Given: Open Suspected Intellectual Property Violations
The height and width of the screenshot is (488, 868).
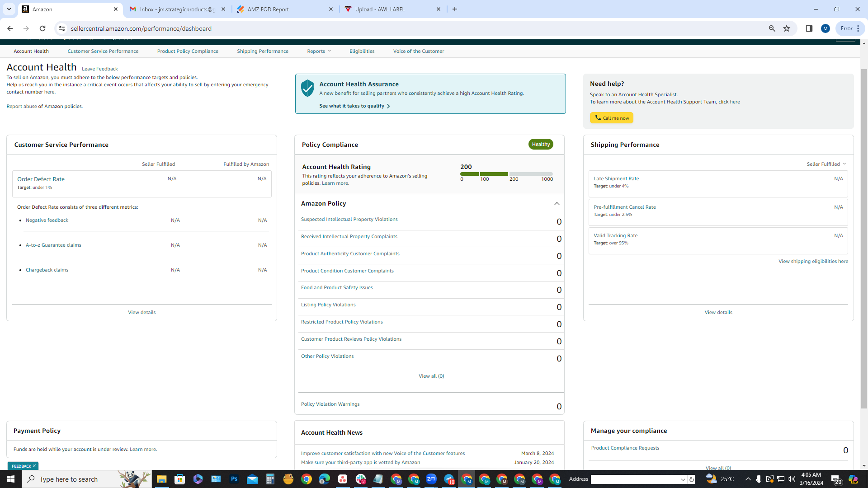Looking at the screenshot, I should 349,219.
